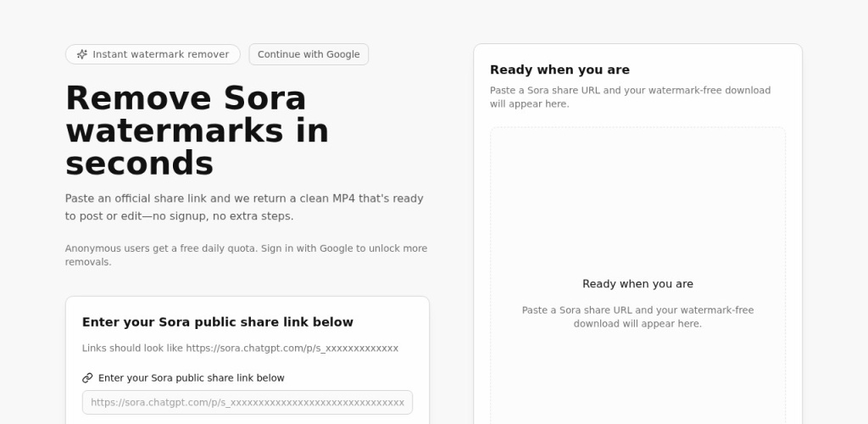Click the centered Ready when you are placeholder title
The image size is (868, 424).
(637, 284)
